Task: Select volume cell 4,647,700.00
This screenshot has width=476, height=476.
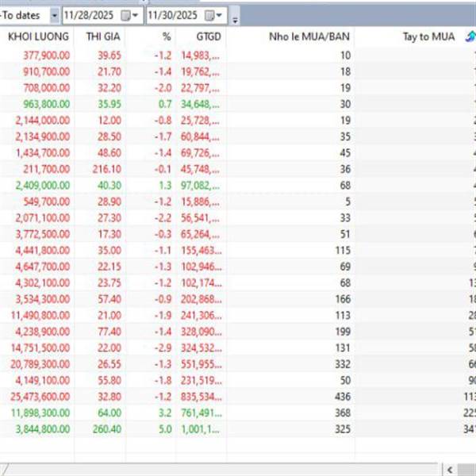Action: click(43, 267)
